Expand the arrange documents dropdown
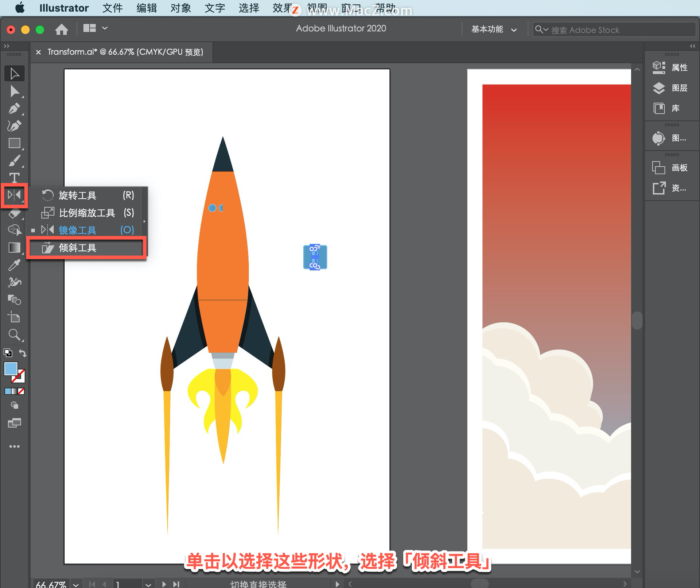 click(105, 28)
